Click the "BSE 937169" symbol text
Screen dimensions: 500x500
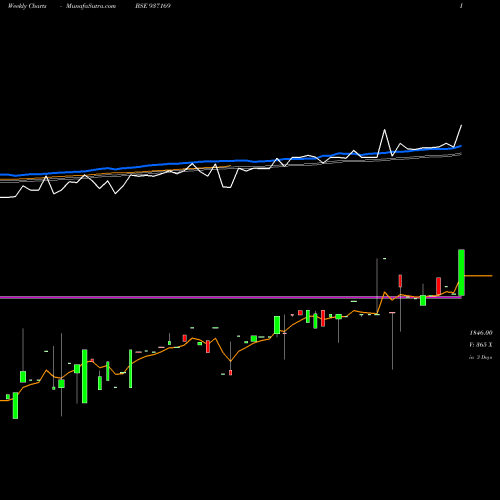(x=153, y=6)
